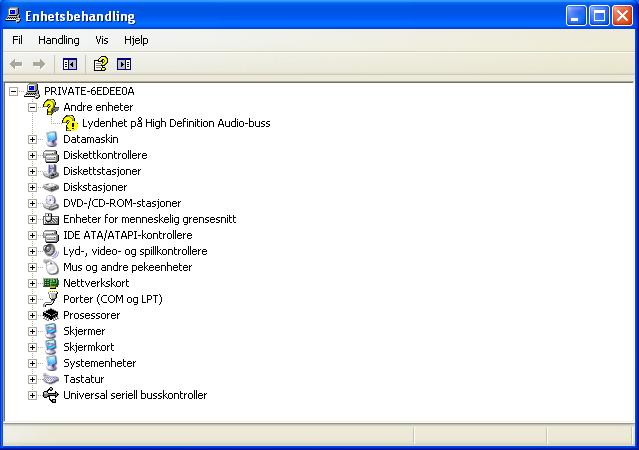Image resolution: width=639 pixels, height=450 pixels.
Task: Select the PRIVATE-6EDEE0A label
Action: pyautogui.click(x=89, y=91)
